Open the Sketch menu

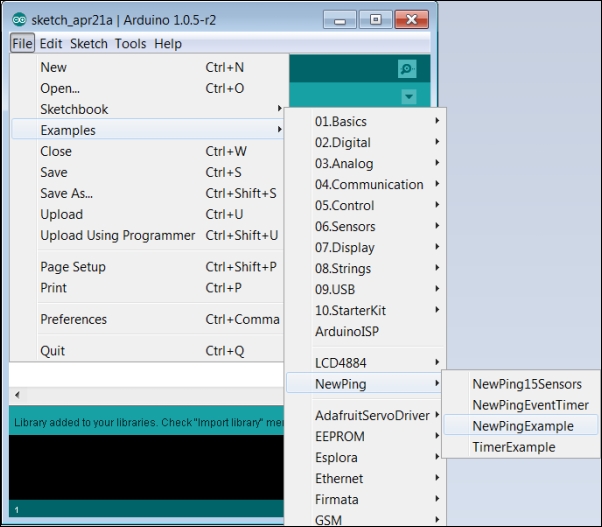89,43
